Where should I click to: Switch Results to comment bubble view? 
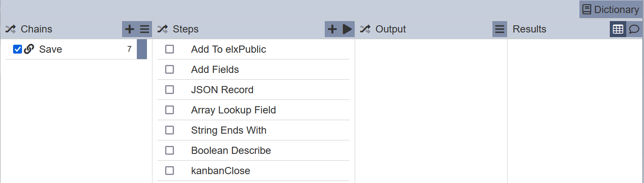634,29
